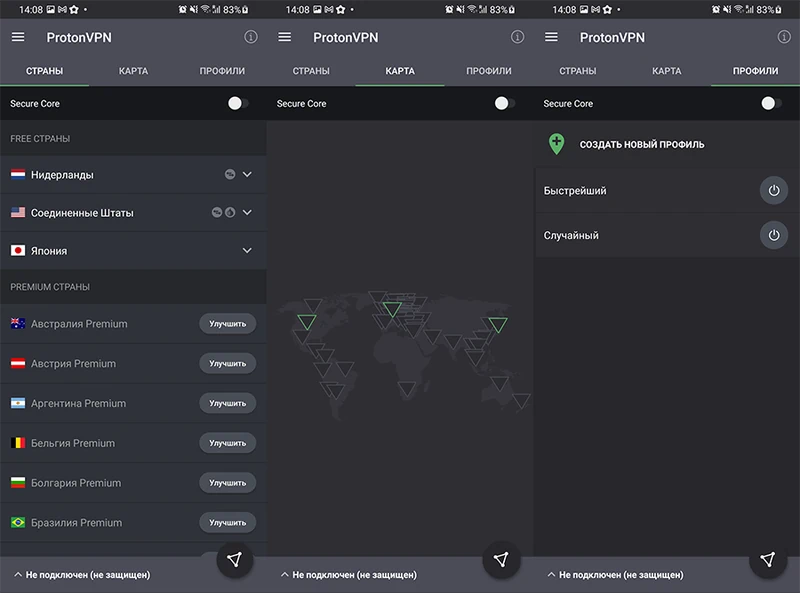Tap the quick connect paper plane button
This screenshot has height=593, width=800.
click(x=233, y=560)
